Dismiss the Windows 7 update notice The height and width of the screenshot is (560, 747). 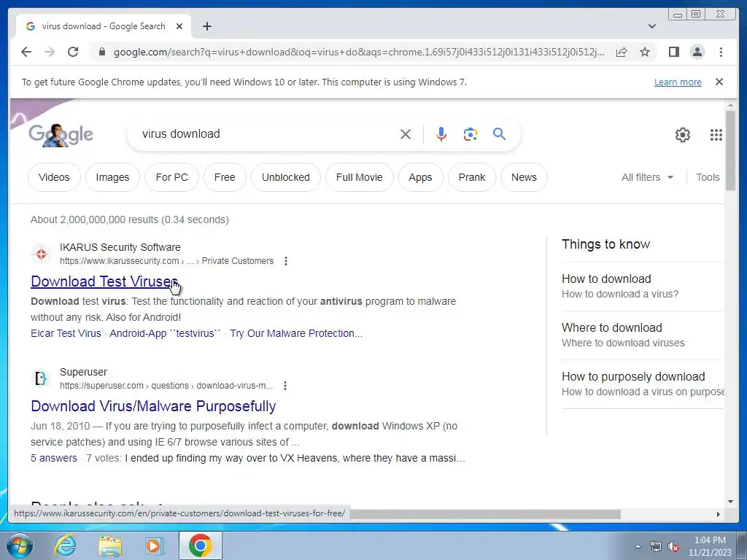(x=719, y=82)
